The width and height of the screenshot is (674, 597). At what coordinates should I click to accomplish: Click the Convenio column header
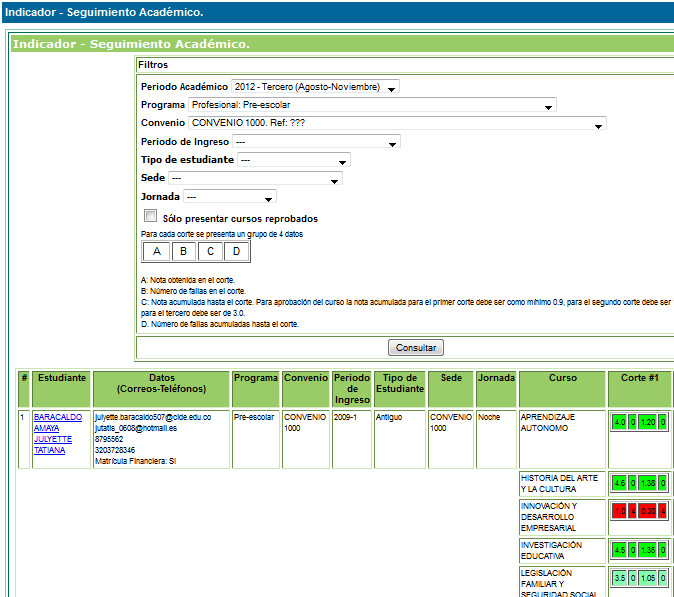pyautogui.click(x=306, y=389)
